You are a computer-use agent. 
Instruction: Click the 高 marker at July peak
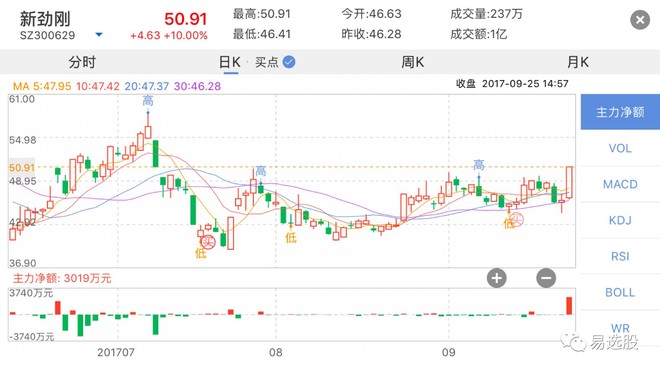148,101
